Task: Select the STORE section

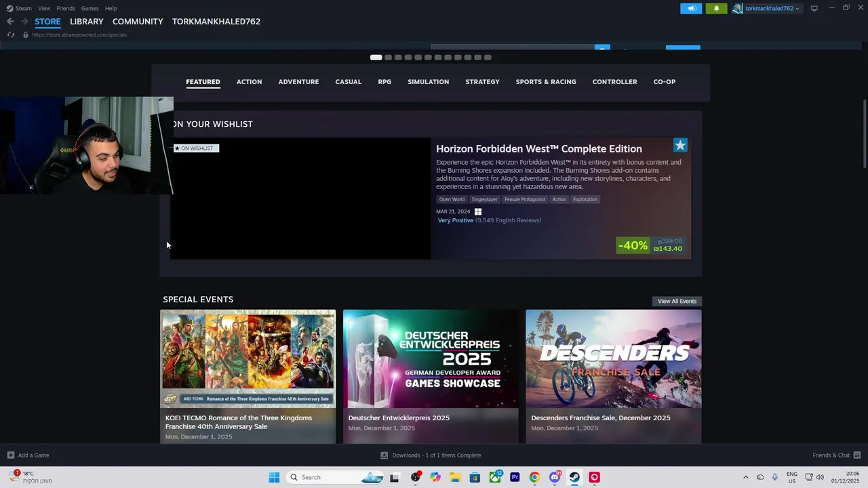Action: (x=47, y=22)
